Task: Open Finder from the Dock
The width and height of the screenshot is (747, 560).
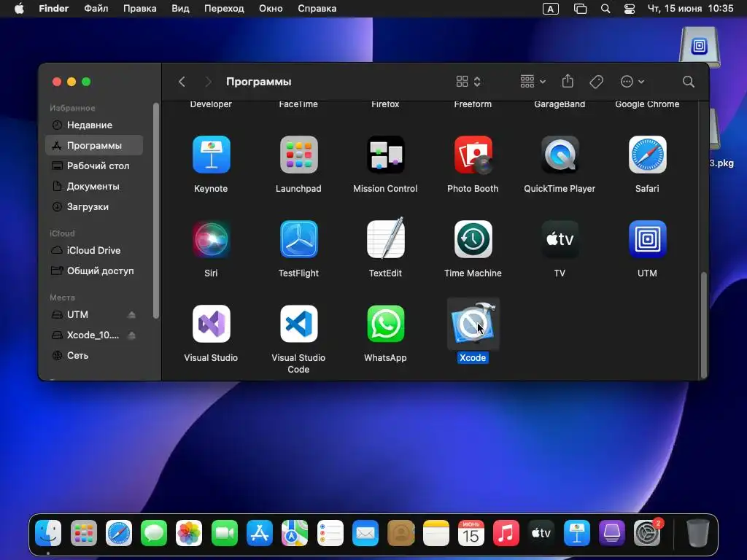Action: pyautogui.click(x=48, y=533)
